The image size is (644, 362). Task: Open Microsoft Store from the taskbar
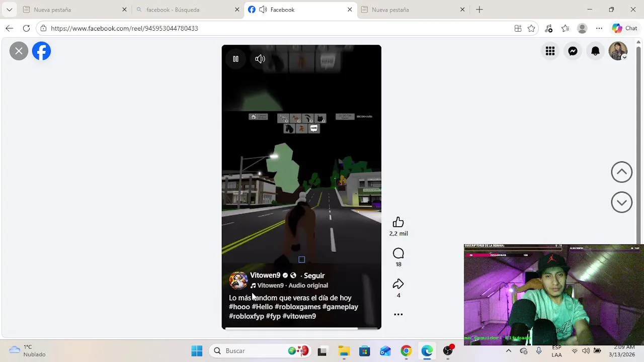364,351
